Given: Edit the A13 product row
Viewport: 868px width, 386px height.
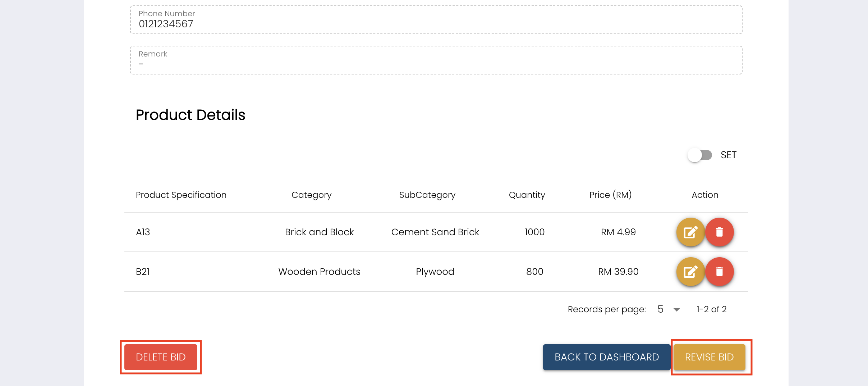Looking at the screenshot, I should click(690, 232).
